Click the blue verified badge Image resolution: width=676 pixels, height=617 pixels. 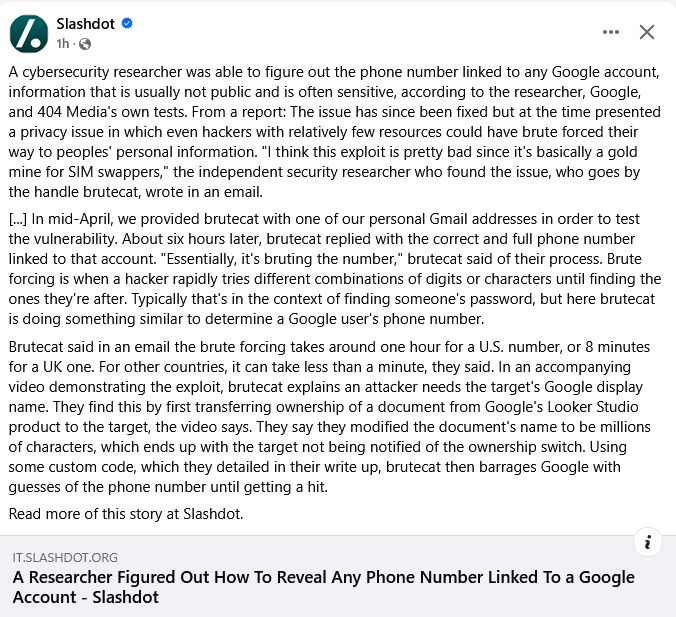127,23
